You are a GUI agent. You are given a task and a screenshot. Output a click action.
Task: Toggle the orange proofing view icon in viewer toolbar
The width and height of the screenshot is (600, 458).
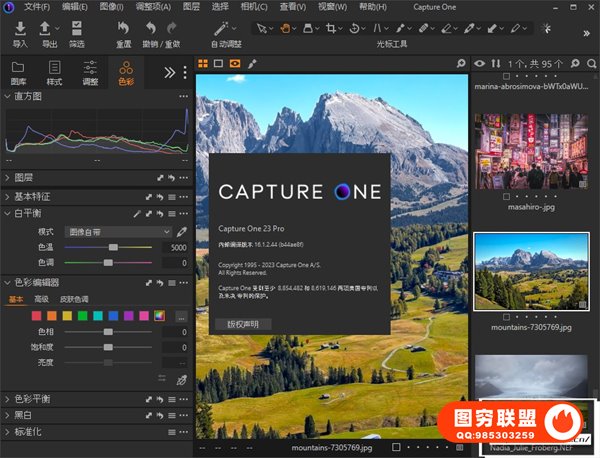click(x=234, y=63)
